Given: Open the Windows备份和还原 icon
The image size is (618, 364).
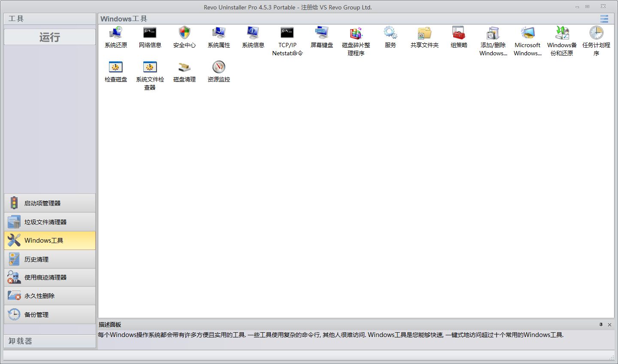Looking at the screenshot, I should (x=562, y=33).
